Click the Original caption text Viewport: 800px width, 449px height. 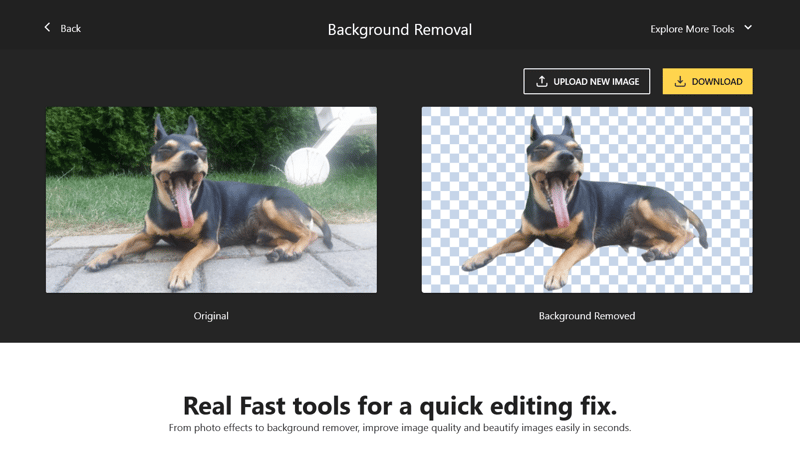(x=211, y=316)
